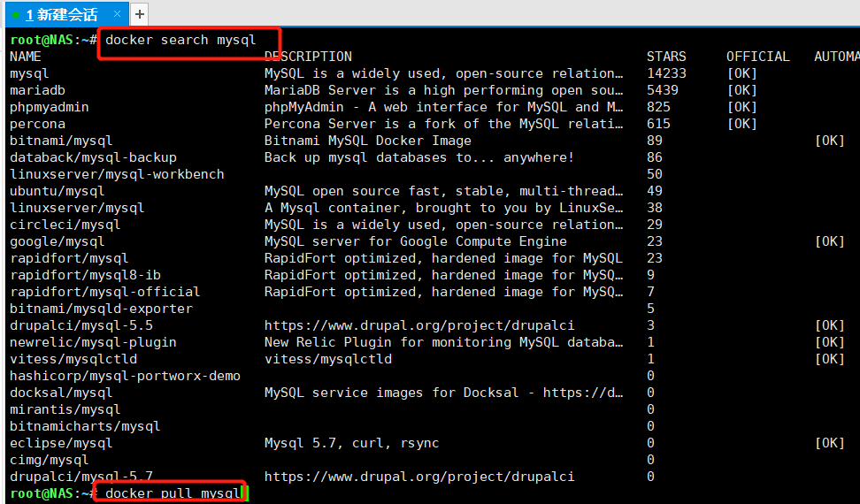Select the 'google/mysql' image name
860x504 pixels.
(x=57, y=241)
